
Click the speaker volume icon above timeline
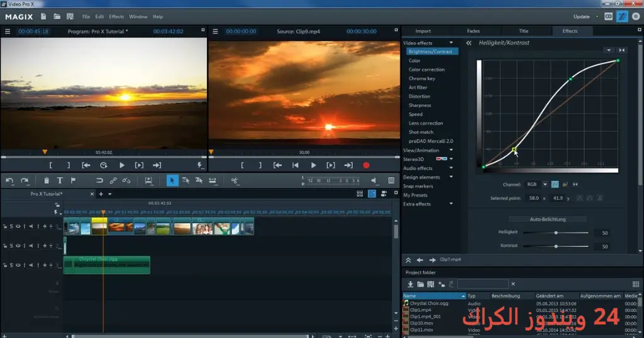[x=374, y=180]
